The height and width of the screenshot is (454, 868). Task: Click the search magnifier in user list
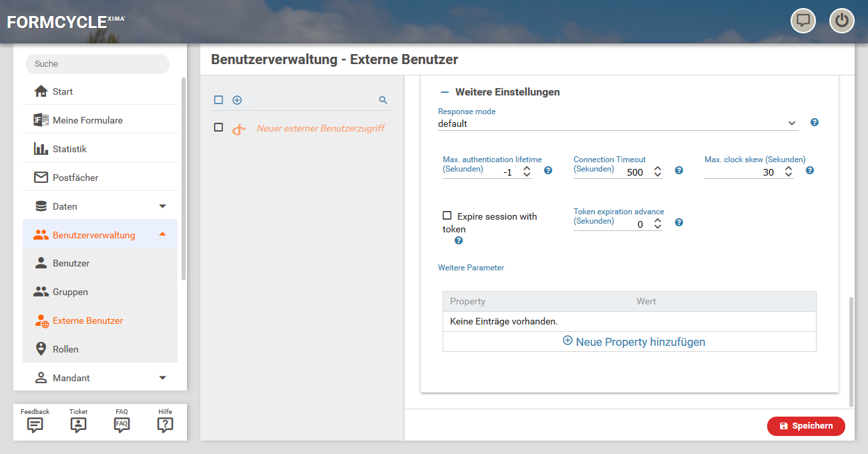pos(383,100)
